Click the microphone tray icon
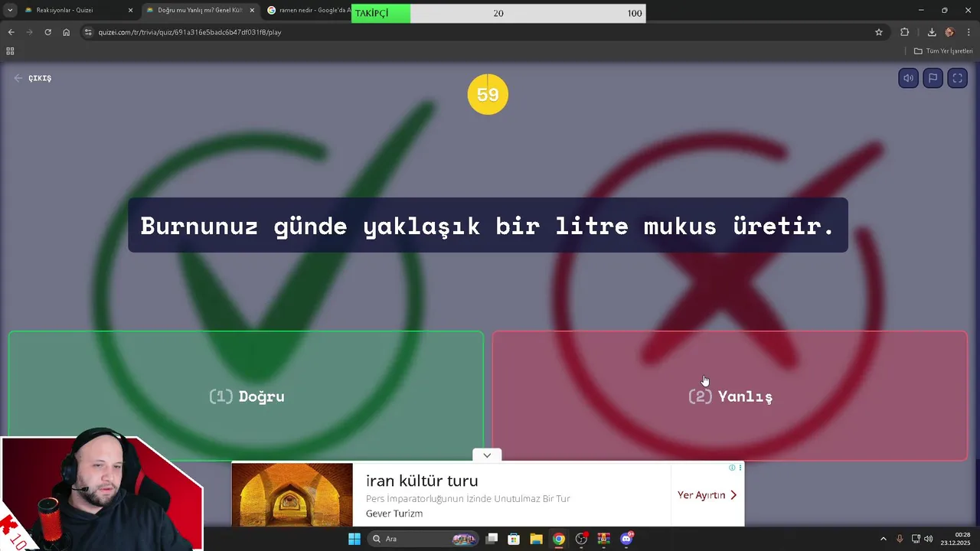This screenshot has width=980, height=551. (x=900, y=539)
